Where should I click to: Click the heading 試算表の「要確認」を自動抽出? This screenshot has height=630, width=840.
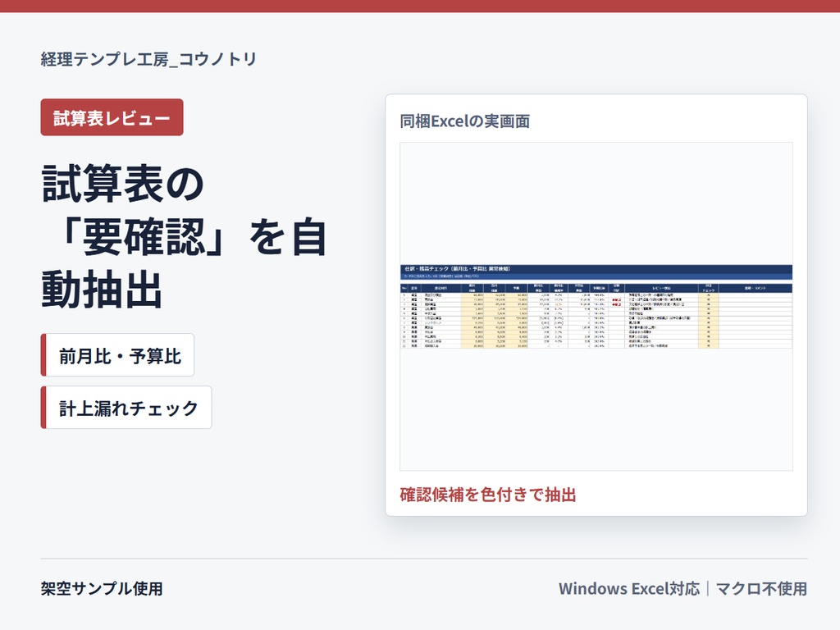click(x=185, y=236)
